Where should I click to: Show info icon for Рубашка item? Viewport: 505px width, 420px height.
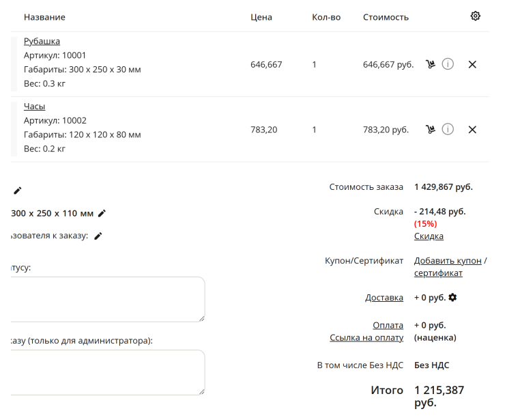[448, 64]
